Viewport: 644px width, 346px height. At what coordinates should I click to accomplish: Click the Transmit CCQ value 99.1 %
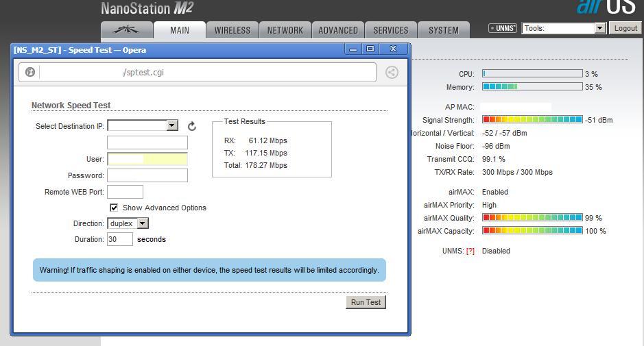[494, 159]
